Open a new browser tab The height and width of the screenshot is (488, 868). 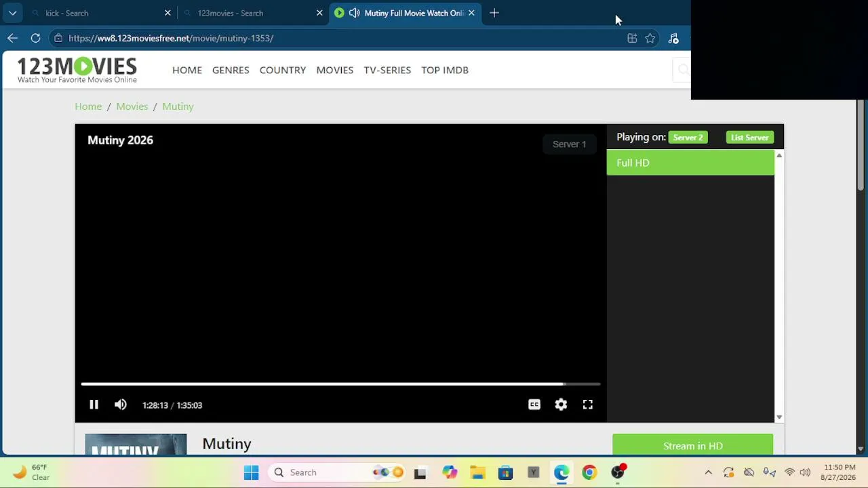point(494,13)
